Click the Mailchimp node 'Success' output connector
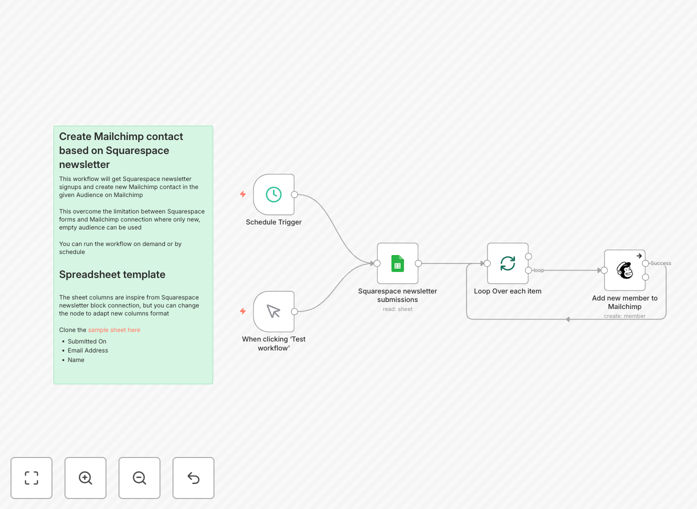Screen dimensions: 697x509 pos(645,264)
